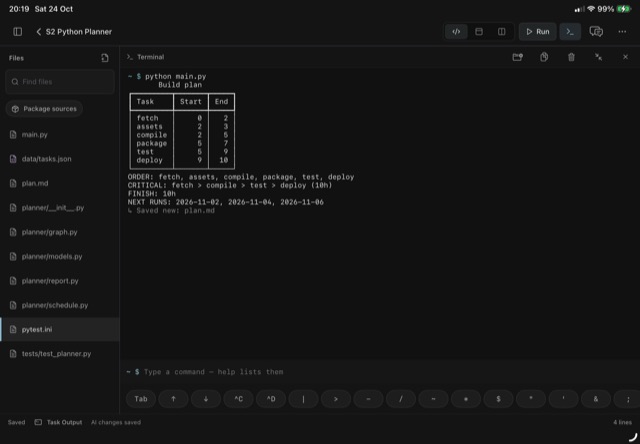Select pytest.ini file

coord(60,329)
